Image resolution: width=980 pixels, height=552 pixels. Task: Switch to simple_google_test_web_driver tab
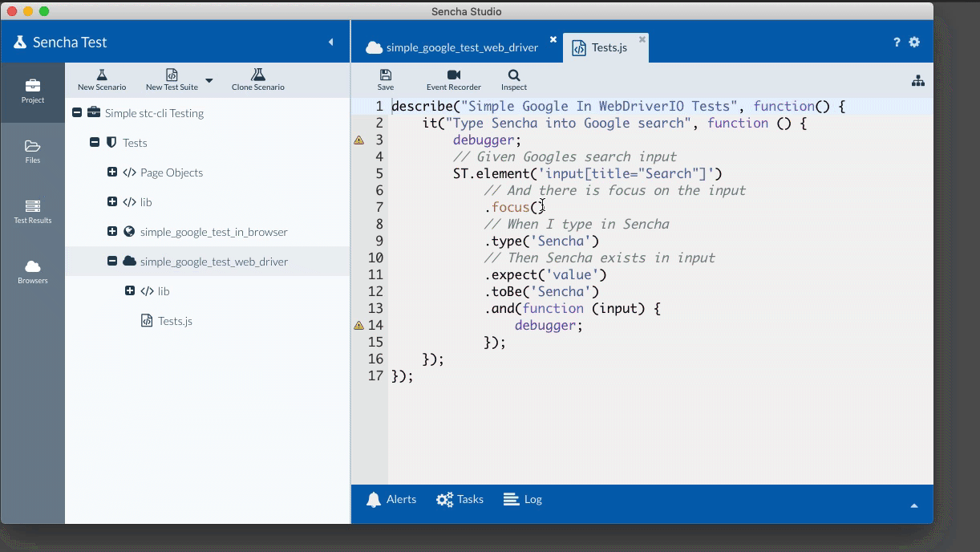pyautogui.click(x=452, y=47)
